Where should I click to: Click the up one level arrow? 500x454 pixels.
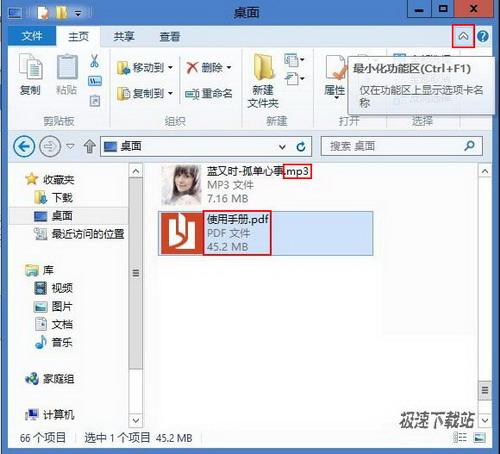pos(89,146)
